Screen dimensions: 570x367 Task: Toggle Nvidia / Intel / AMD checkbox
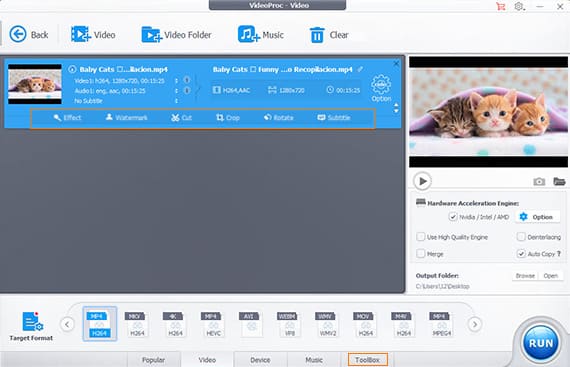(453, 217)
